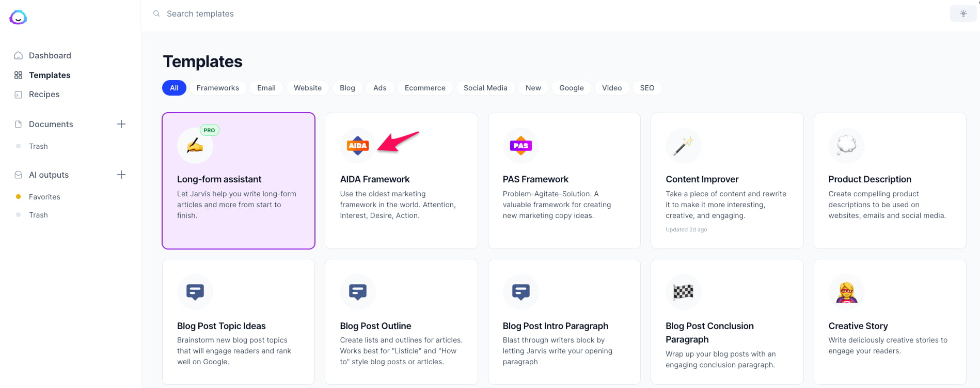Image resolution: width=980 pixels, height=388 pixels.
Task: Click the Jarvis logo icon
Action: click(x=18, y=18)
